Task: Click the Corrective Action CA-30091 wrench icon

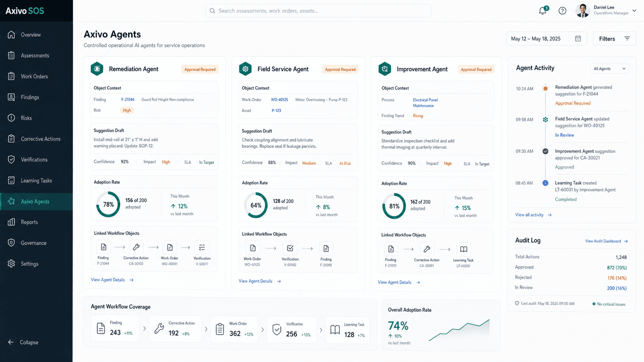Action: 427,249
